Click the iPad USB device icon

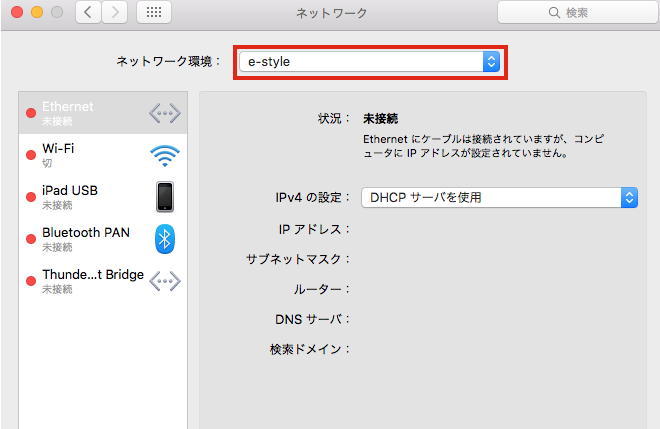point(165,197)
